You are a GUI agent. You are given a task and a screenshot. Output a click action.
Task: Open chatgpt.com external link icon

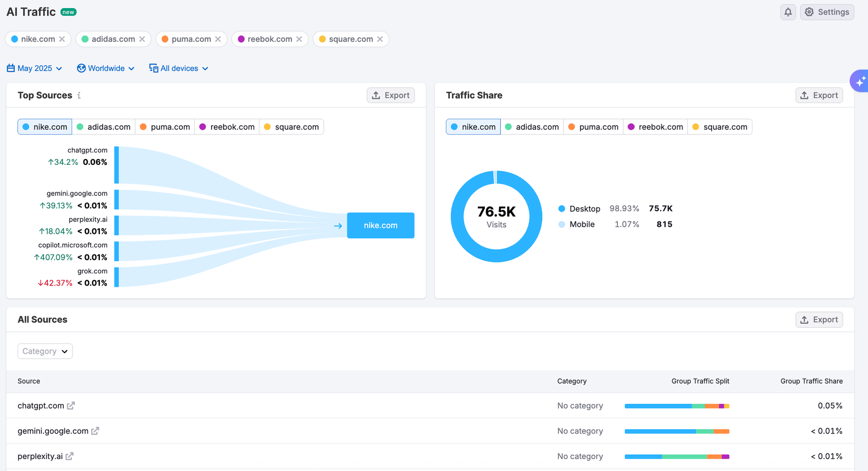click(x=71, y=405)
